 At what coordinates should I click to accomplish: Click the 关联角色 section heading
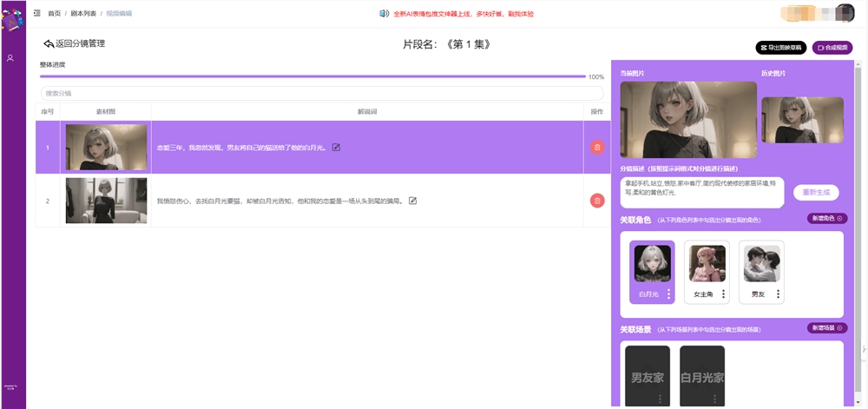coord(635,220)
